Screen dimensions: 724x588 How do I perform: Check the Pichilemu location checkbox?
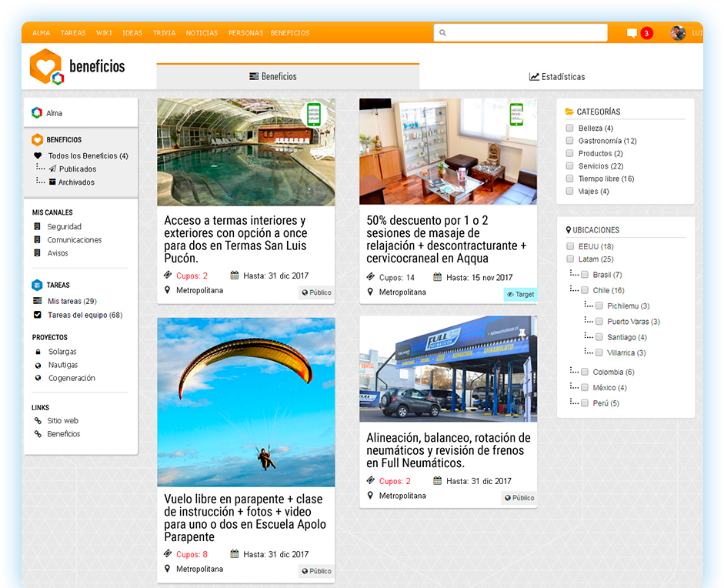pos(599,306)
